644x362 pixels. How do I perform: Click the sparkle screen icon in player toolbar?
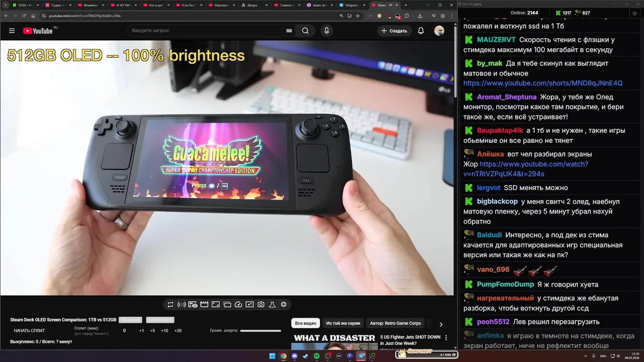250,305
